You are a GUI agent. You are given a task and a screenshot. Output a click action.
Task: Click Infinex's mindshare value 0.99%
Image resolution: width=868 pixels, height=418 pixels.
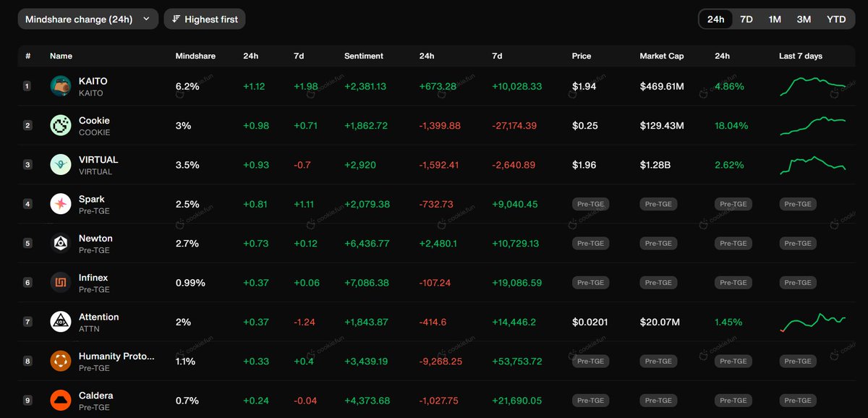[190, 283]
